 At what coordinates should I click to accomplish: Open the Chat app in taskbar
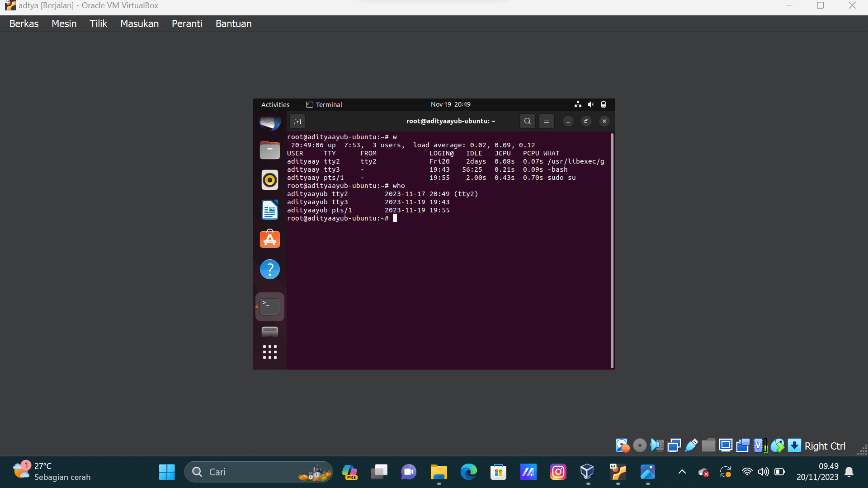point(409,472)
